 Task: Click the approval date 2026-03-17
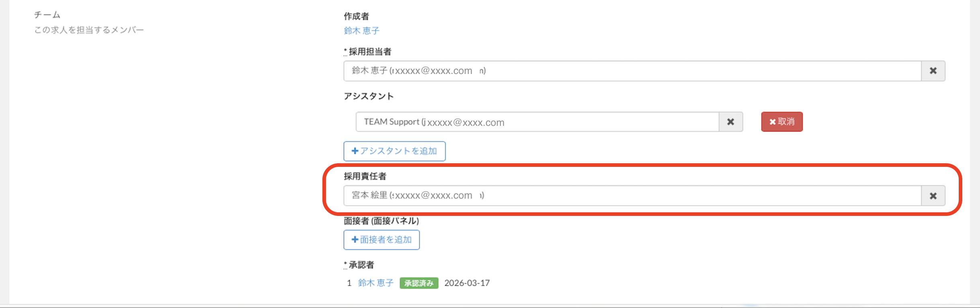point(467,283)
